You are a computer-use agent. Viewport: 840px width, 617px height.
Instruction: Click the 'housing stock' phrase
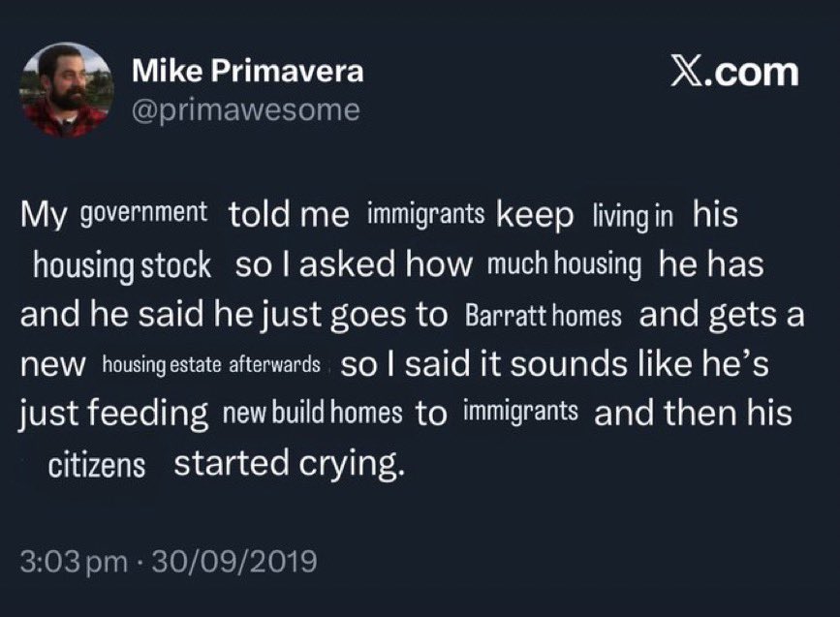[122, 265]
